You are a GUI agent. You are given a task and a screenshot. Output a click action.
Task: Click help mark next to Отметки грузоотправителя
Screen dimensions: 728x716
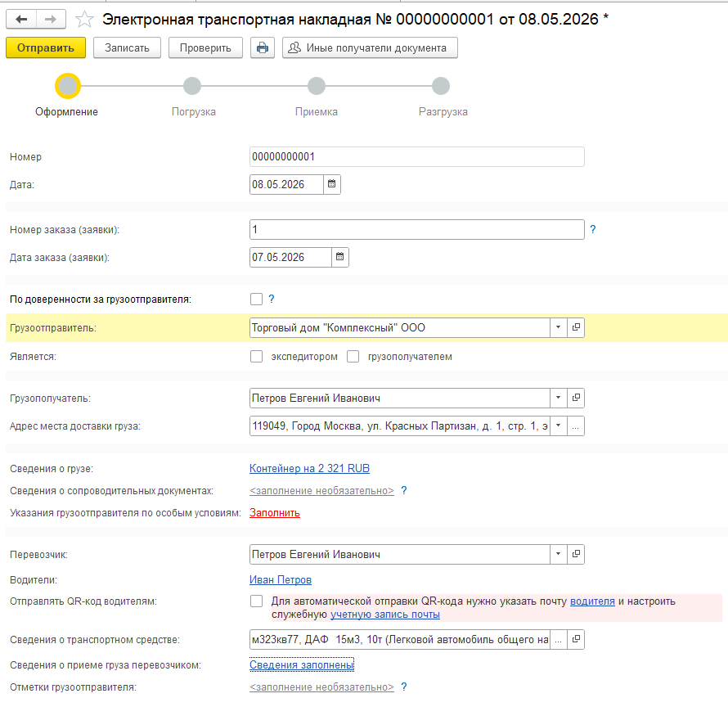[404, 687]
